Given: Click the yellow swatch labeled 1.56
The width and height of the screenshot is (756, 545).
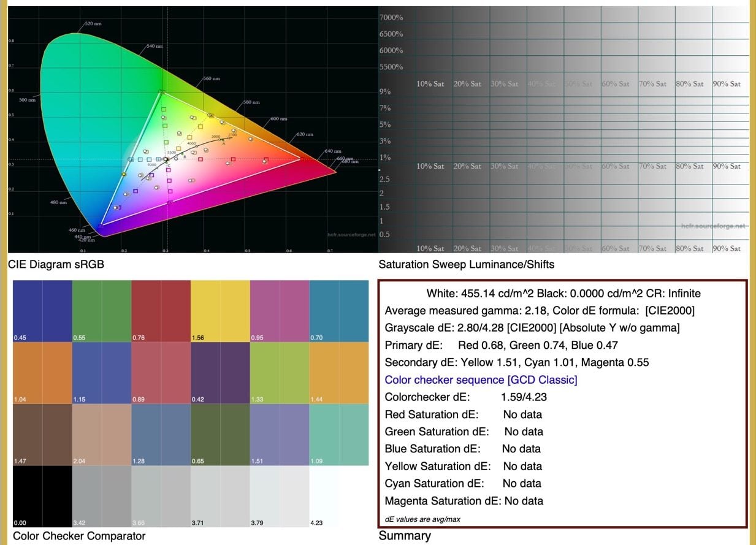Looking at the screenshot, I should 220,311.
